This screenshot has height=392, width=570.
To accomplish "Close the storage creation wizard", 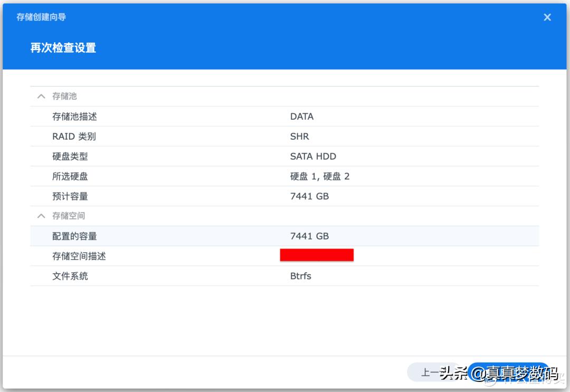I will point(547,17).
